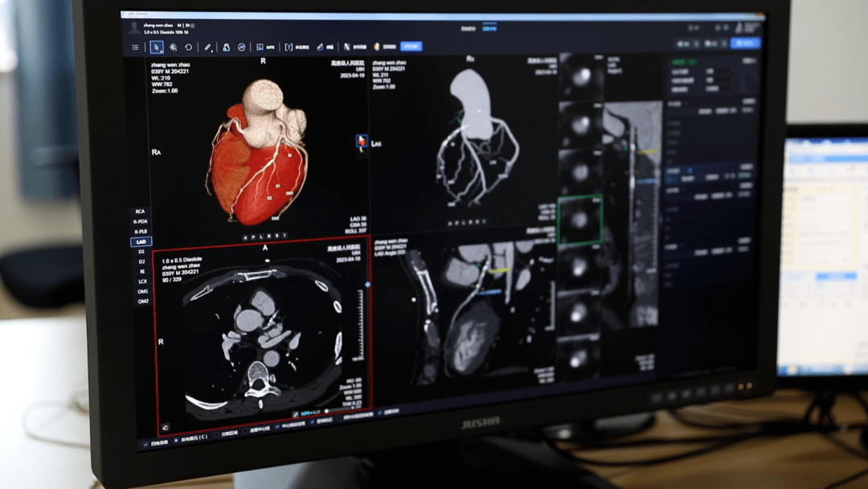Image resolution: width=868 pixels, height=489 pixels.
Task: Click the window level brightness tool
Action: [173, 47]
